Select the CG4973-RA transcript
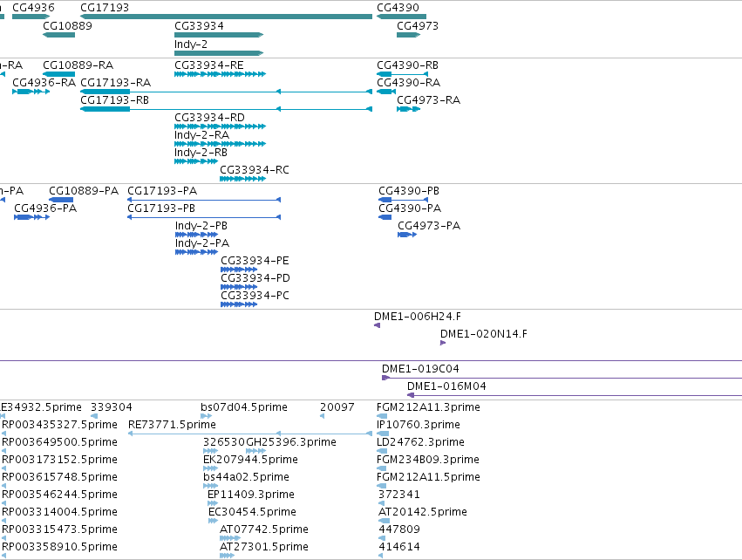Image resolution: width=742 pixels, height=560 pixels. (408, 109)
